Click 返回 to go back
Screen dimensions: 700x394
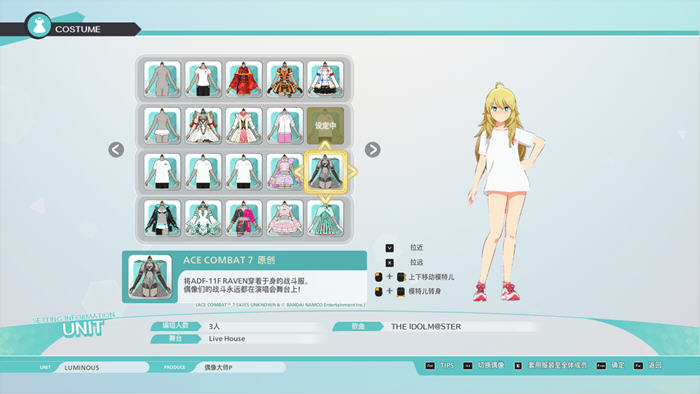click(648, 365)
